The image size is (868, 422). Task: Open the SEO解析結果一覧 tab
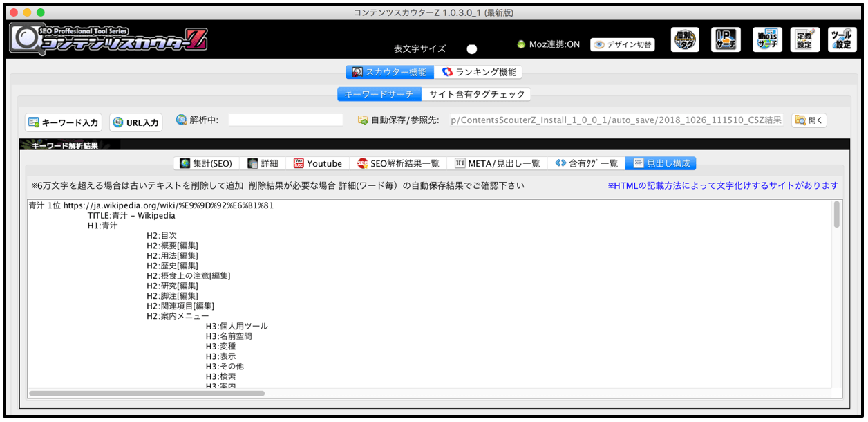398,163
